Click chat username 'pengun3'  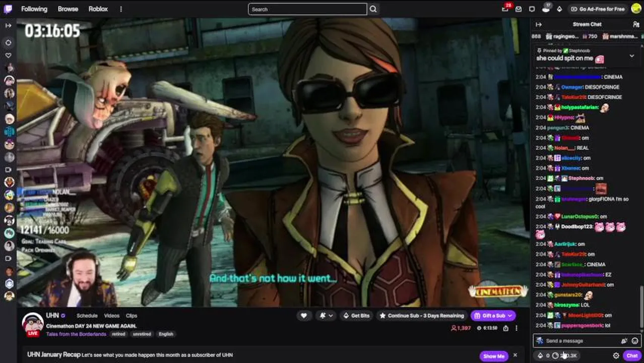pyautogui.click(x=558, y=128)
